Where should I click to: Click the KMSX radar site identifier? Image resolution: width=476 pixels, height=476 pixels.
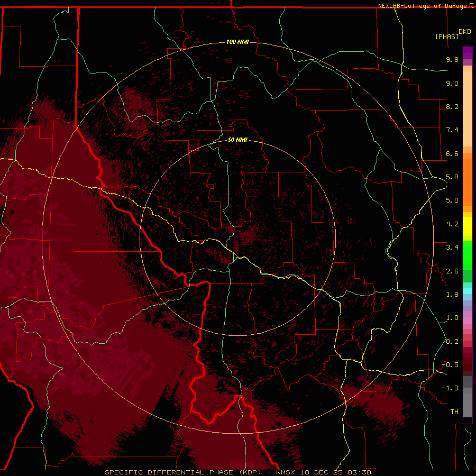(286, 472)
